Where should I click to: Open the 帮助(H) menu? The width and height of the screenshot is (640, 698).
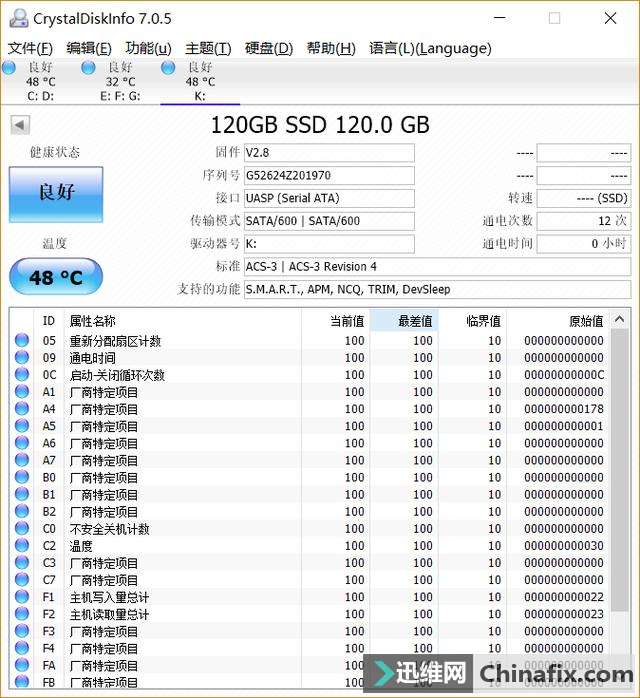tap(331, 48)
